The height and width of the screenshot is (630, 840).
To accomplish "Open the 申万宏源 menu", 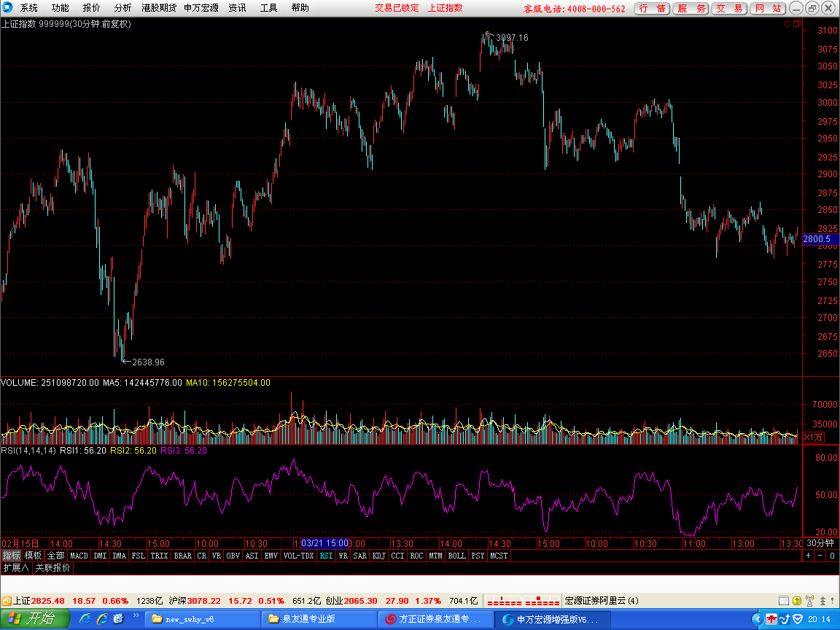I will (201, 7).
